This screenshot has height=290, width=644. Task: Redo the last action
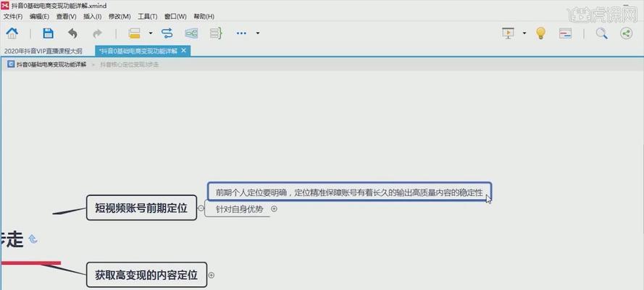[97, 33]
